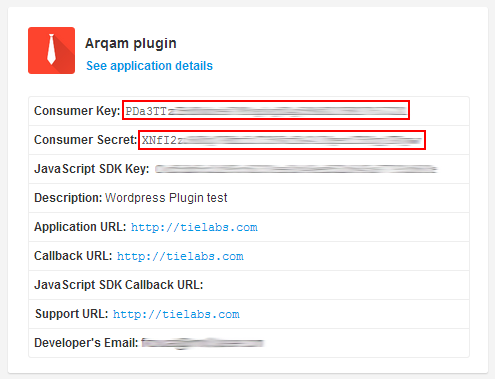This screenshot has height=379, width=495.
Task: Click the Consumer Key label
Action: point(77,111)
